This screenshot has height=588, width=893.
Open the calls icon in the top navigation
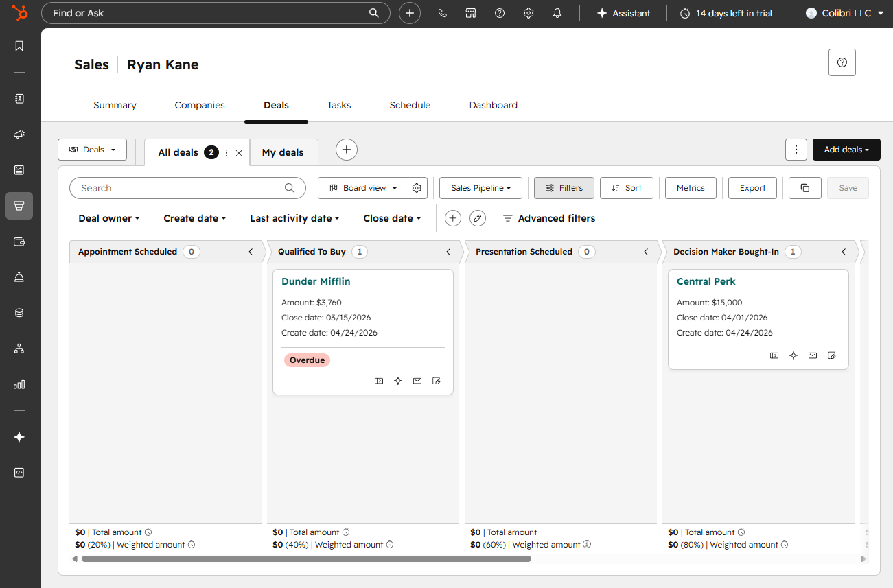pyautogui.click(x=442, y=12)
